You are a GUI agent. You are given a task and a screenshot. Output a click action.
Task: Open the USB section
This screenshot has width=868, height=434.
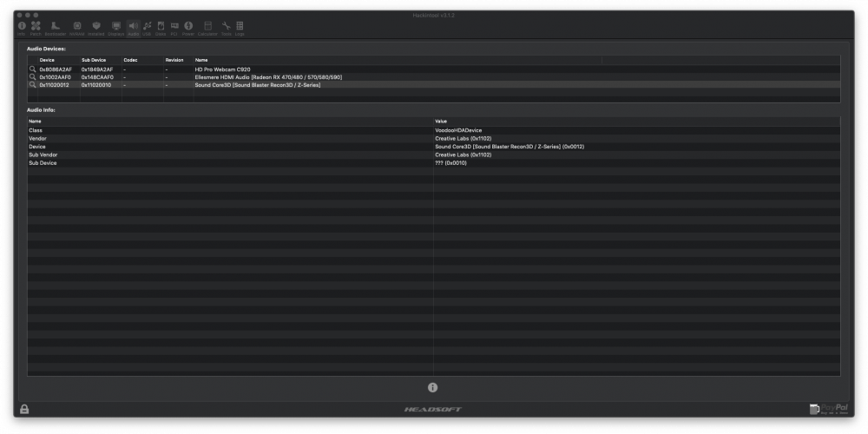[147, 29]
